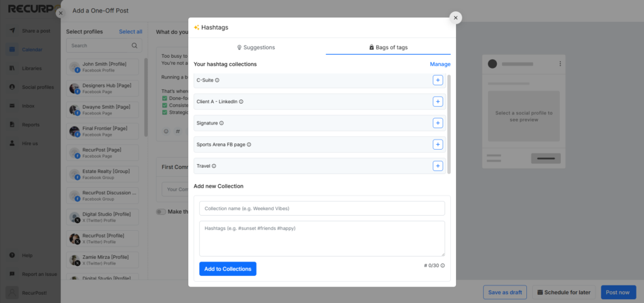Open the emoji picker below post text
644x303 pixels.
tap(166, 131)
